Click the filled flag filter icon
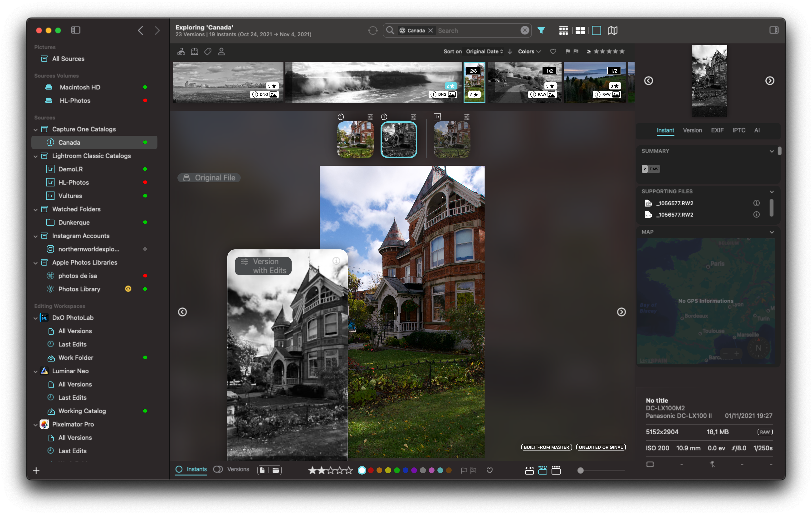812x515 pixels. pos(567,51)
